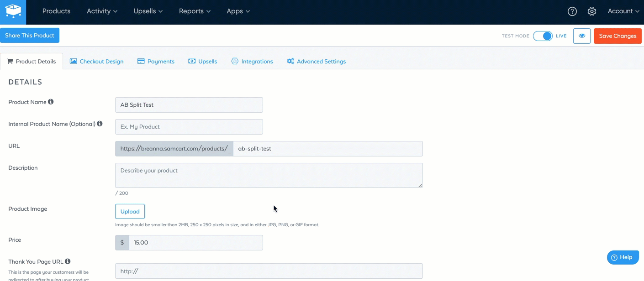Click the Product Name input field
Viewport: 644px width, 281px height.
(189, 105)
